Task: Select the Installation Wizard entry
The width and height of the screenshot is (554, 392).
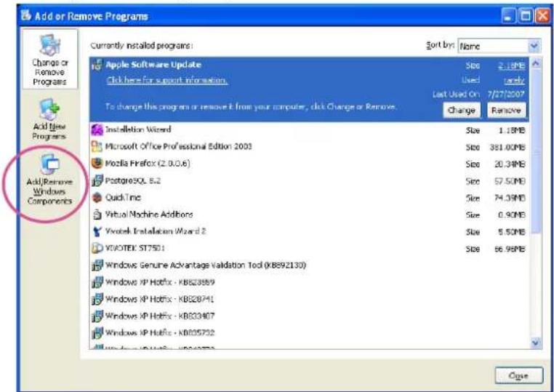Action: click(309, 129)
